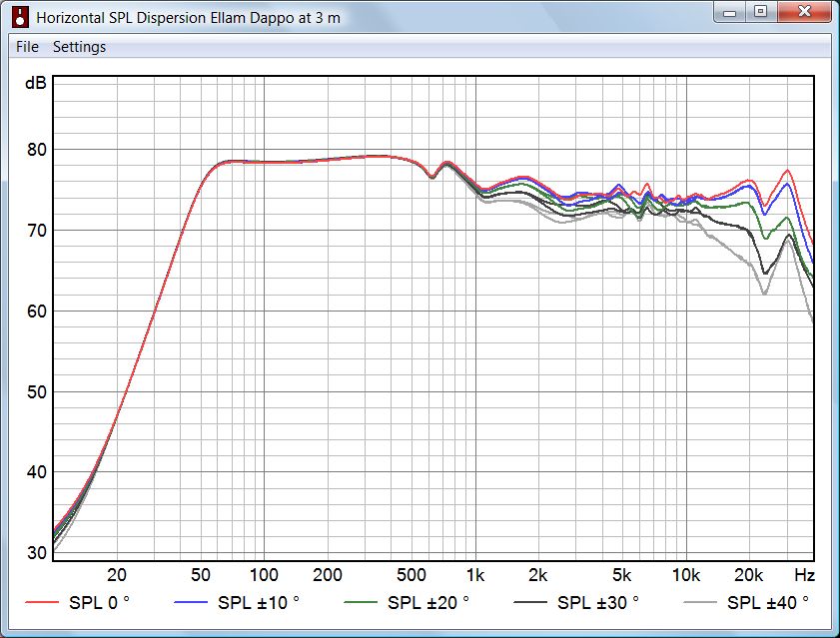Screen dimensions: 840x638
Task: Maximize the dispersion window
Action: 760,12
